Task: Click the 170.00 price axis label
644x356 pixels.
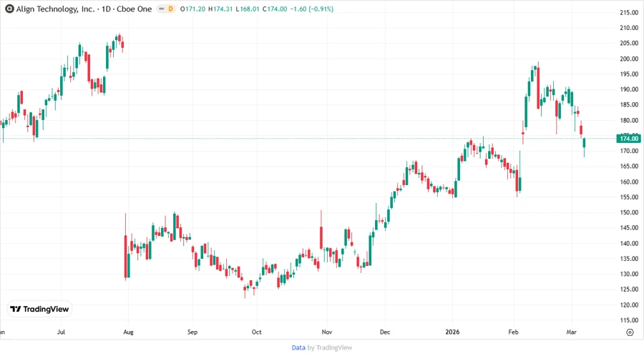Action: (629, 151)
